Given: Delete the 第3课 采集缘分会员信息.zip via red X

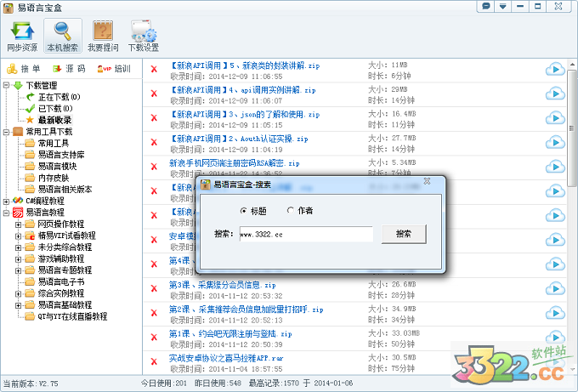Looking at the screenshot, I should pyautogui.click(x=154, y=288).
